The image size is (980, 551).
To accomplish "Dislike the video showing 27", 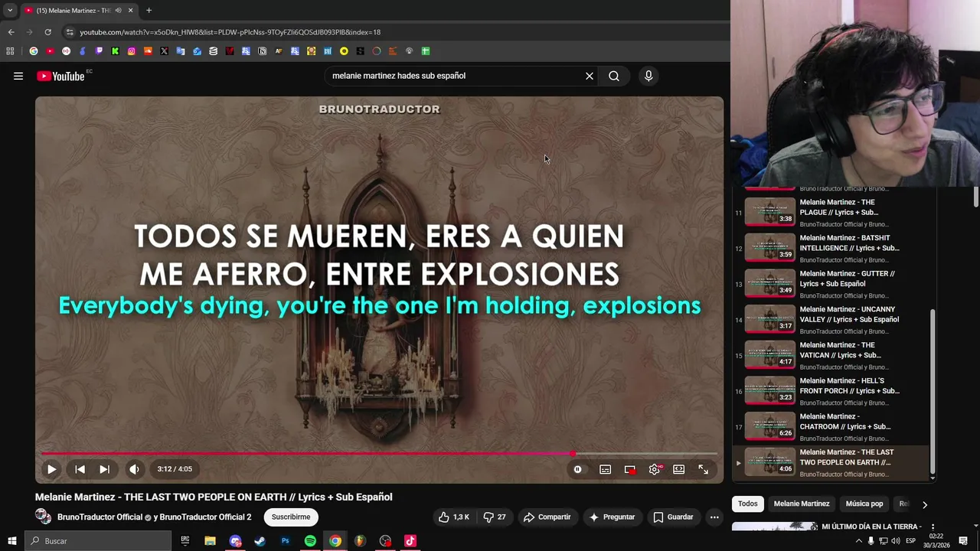I will tap(495, 517).
